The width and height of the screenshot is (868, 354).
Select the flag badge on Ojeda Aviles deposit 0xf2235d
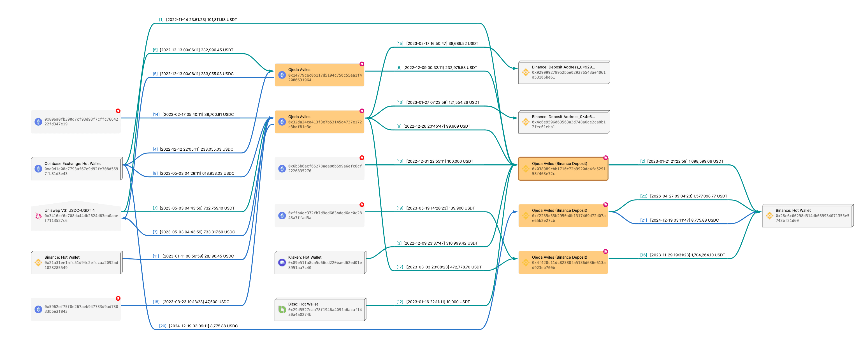[605, 204]
